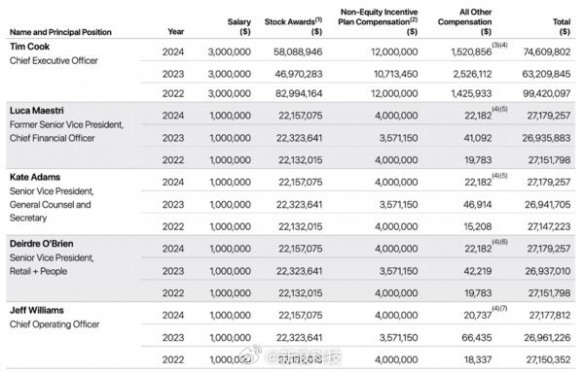The height and width of the screenshot is (372, 584).
Task: Select the name 'Deirdre O'Brien'
Action: tap(41, 244)
